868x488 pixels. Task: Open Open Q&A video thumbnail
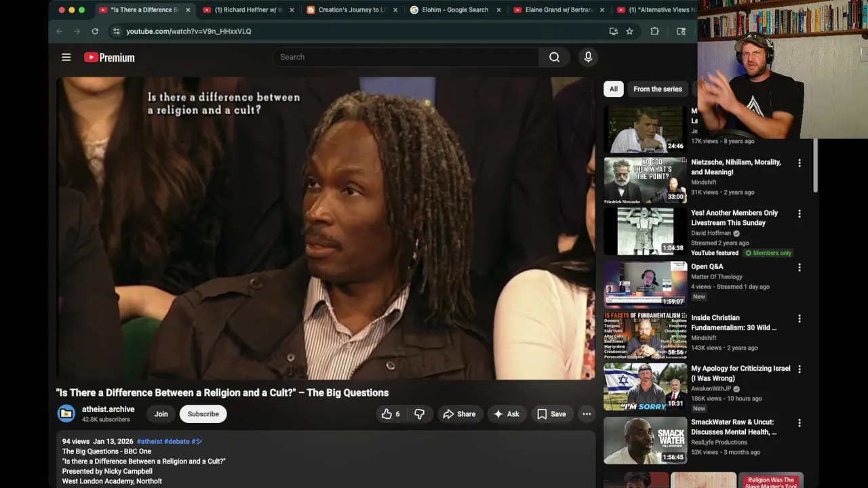point(645,285)
